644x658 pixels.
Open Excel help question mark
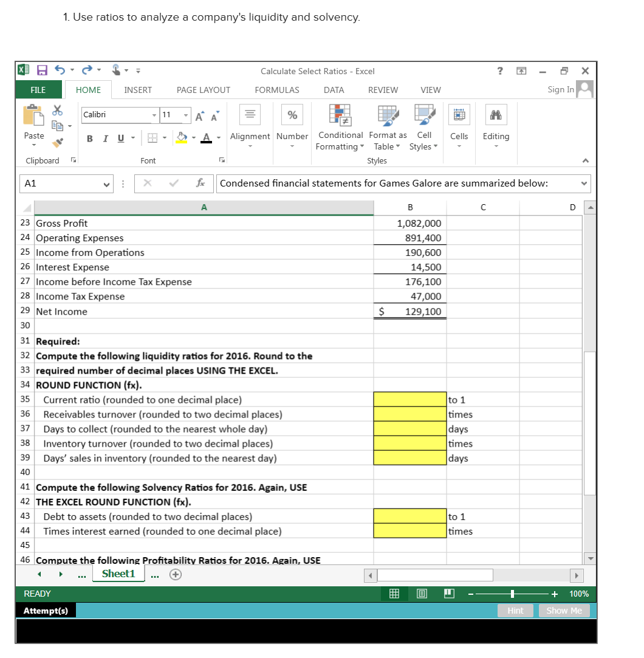[x=499, y=70]
